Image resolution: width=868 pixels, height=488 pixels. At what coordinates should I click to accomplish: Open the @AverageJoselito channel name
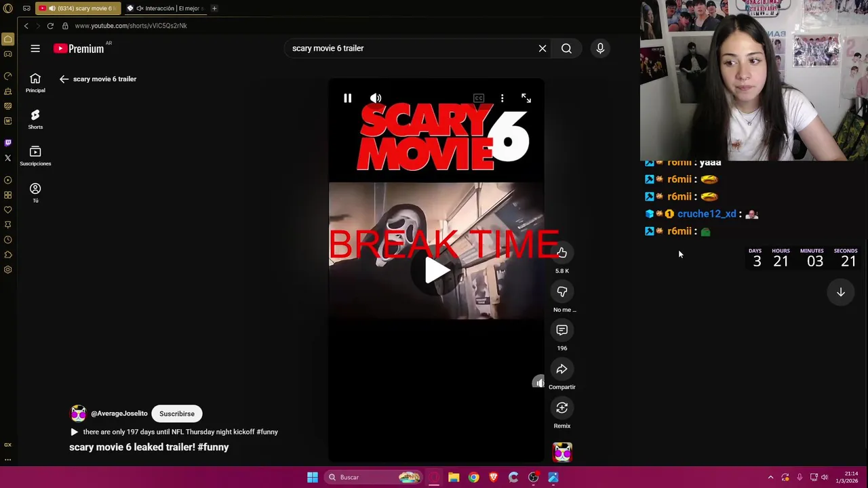click(x=119, y=413)
